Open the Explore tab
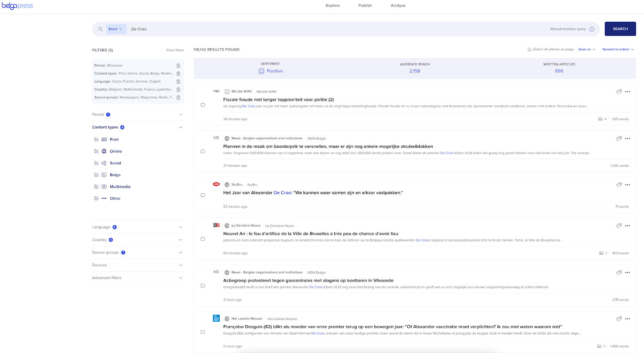The image size is (644, 353). pos(332,6)
